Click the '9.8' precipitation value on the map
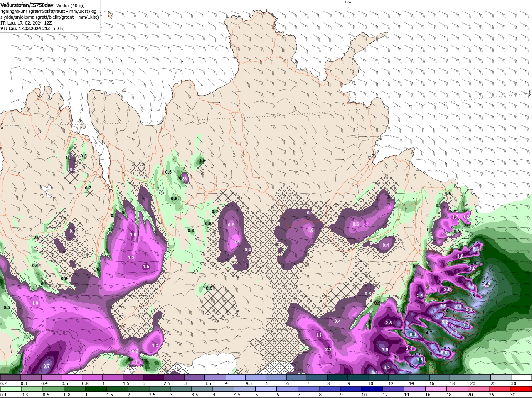 [419, 360]
